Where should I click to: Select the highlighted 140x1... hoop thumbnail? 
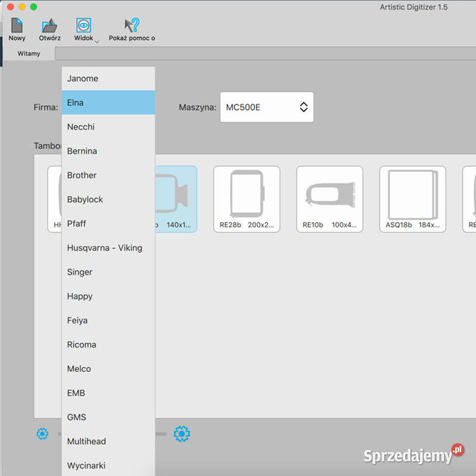(x=176, y=199)
